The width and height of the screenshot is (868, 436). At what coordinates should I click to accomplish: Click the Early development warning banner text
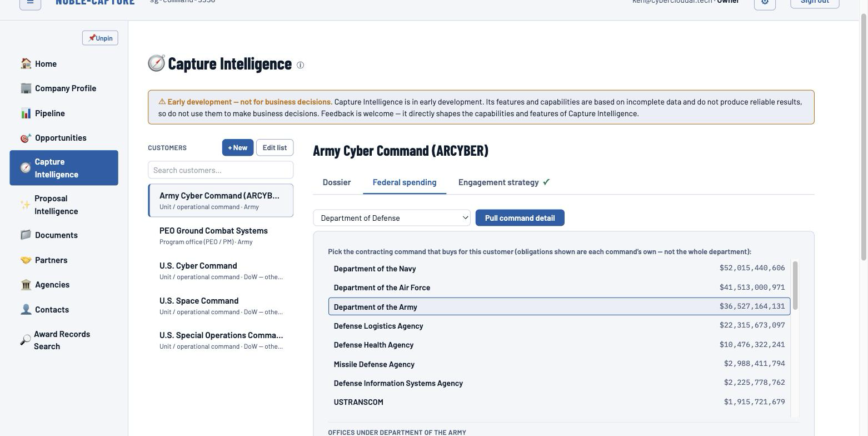(x=481, y=107)
